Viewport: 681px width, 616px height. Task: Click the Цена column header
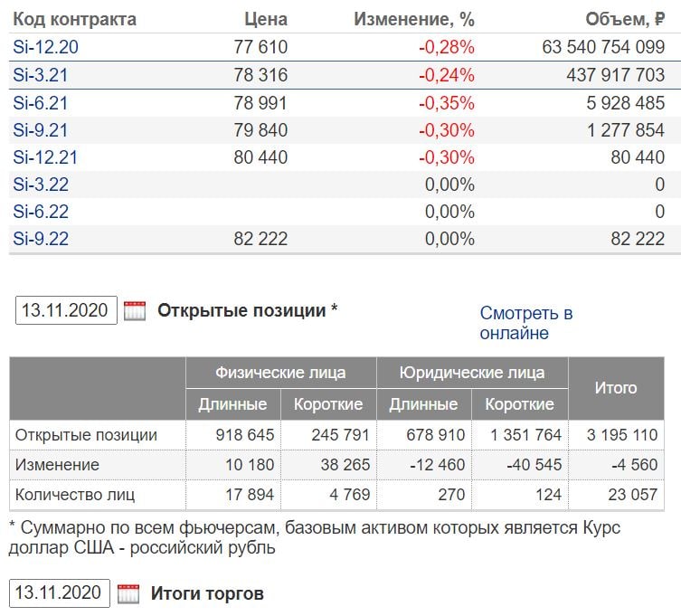266,19
